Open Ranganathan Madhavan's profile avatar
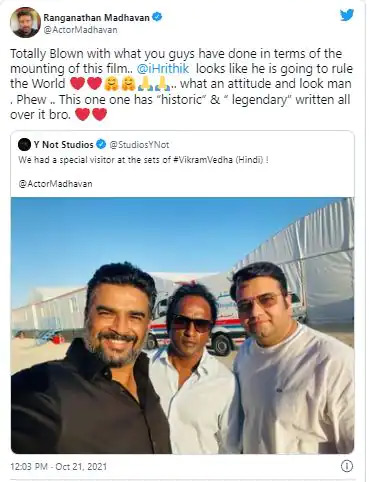The width and height of the screenshot is (369, 482). tap(25, 23)
